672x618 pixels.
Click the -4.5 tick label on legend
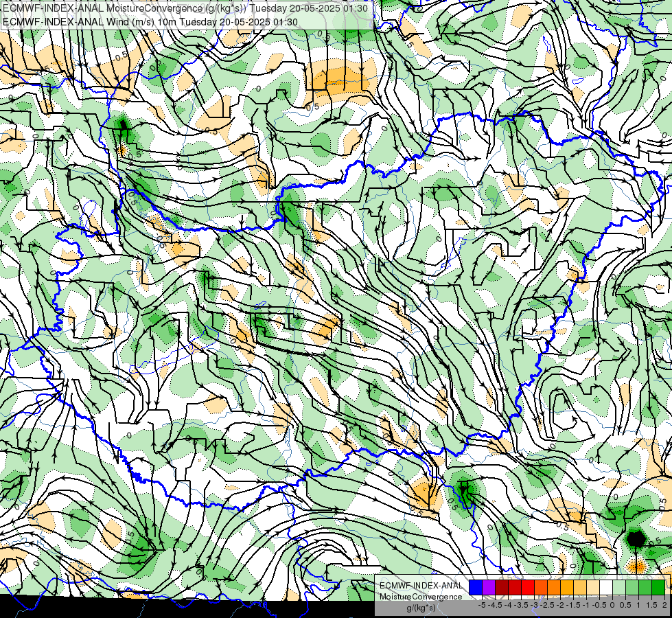[x=495, y=605]
